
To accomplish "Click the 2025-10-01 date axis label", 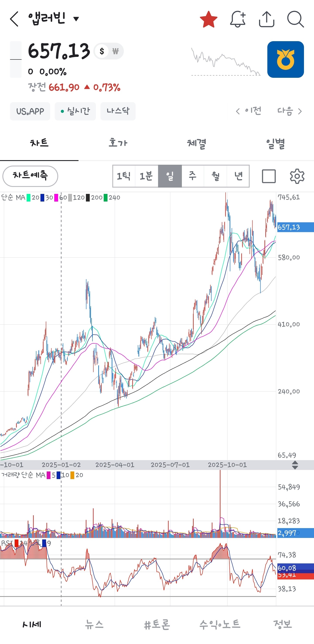I will (227, 465).
